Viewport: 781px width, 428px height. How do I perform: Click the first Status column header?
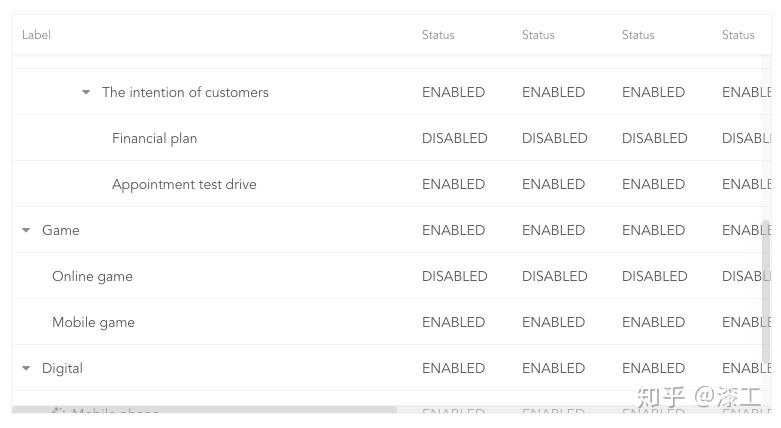point(438,35)
